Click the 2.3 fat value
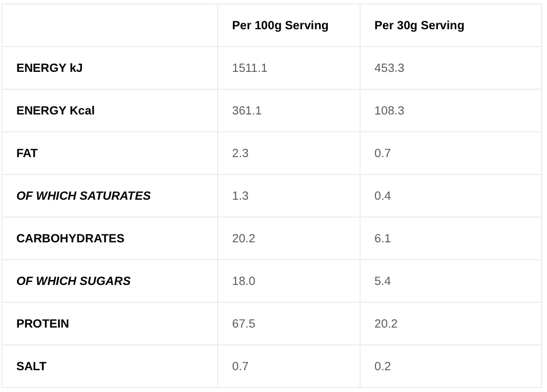The image size is (547, 392). [x=240, y=153]
